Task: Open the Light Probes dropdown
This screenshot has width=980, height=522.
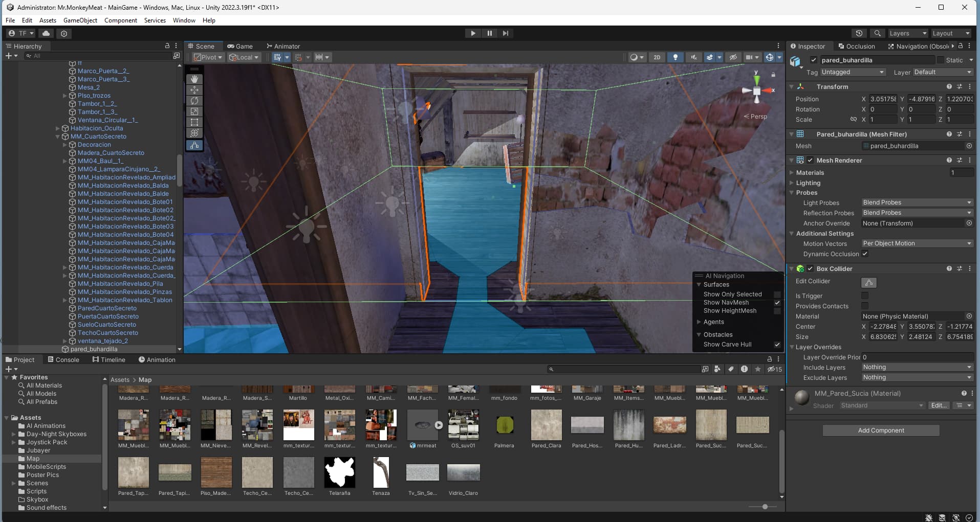Action: (x=917, y=202)
